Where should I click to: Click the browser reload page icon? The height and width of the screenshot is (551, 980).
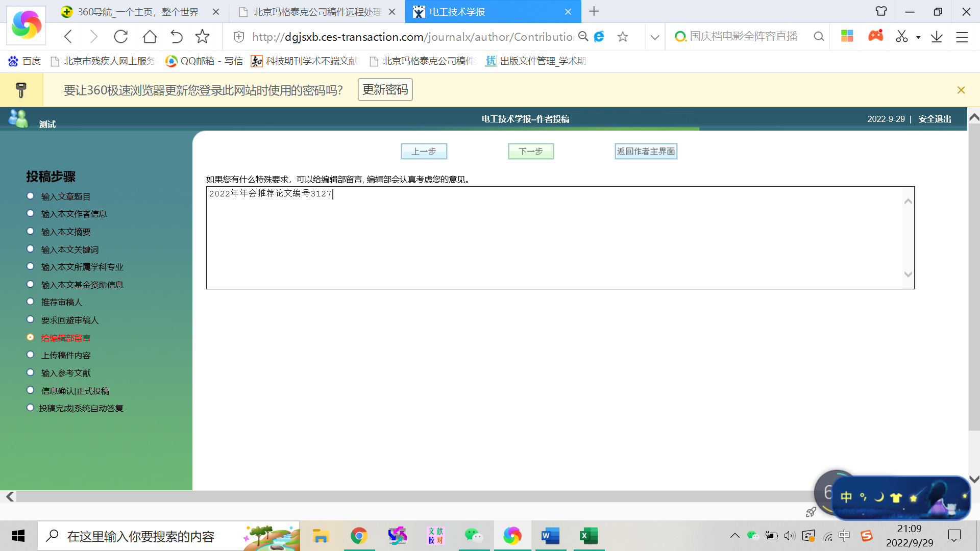[121, 37]
